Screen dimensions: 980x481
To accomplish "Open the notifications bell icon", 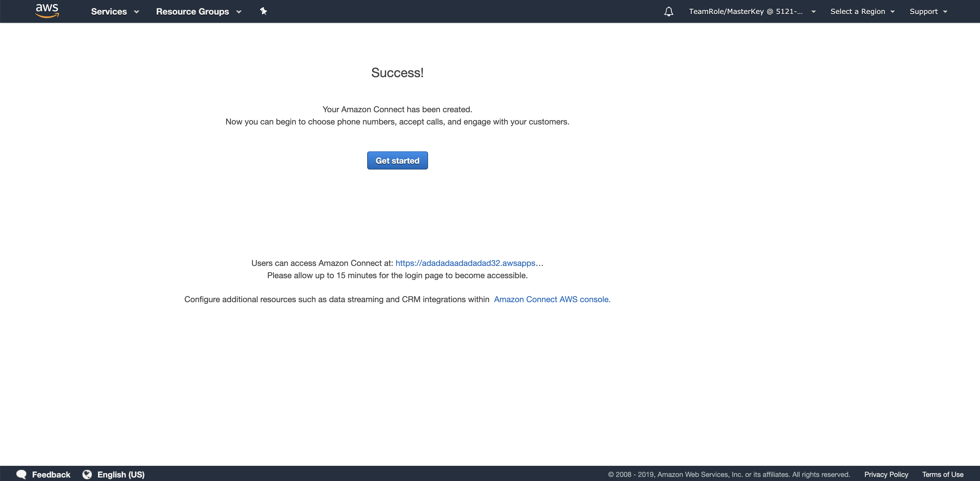I will (668, 11).
